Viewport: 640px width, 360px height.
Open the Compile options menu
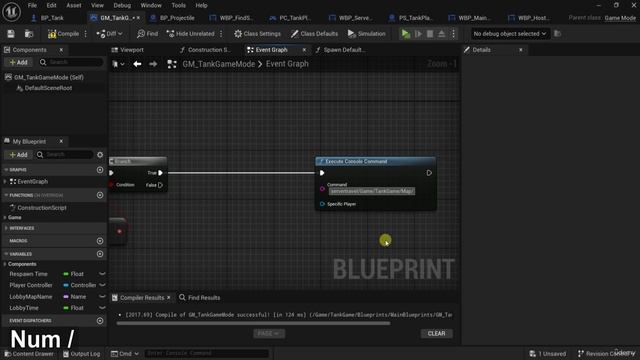click(x=86, y=34)
